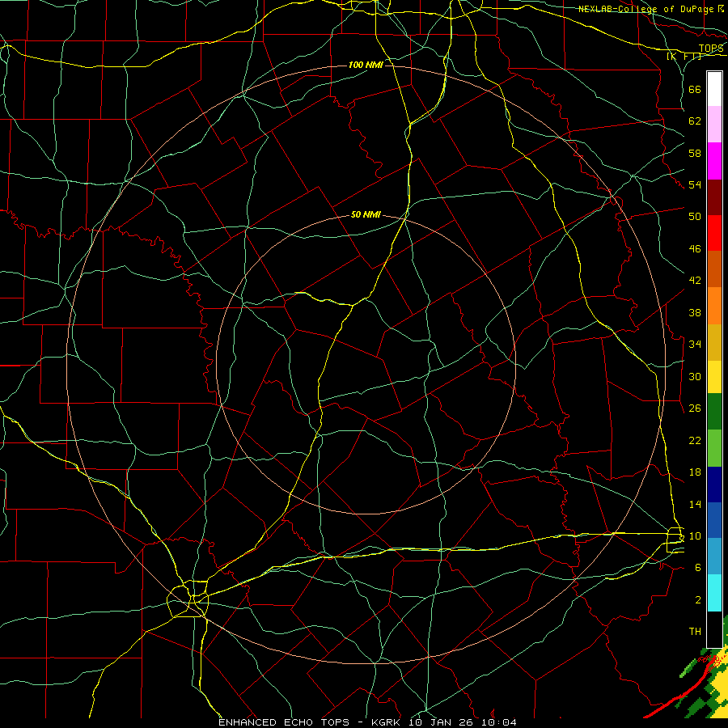The image size is (728, 728).
Task: Click the light green legend swatch
Action: click(714, 448)
